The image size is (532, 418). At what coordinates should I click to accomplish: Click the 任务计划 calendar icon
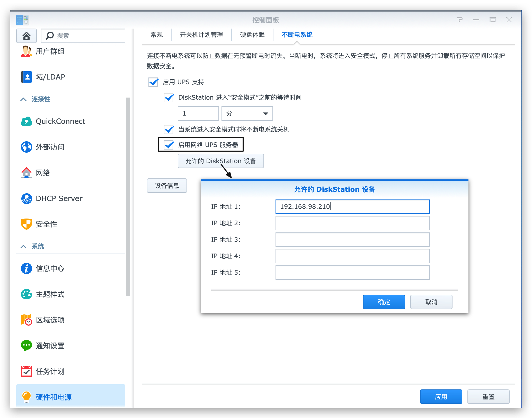point(26,371)
